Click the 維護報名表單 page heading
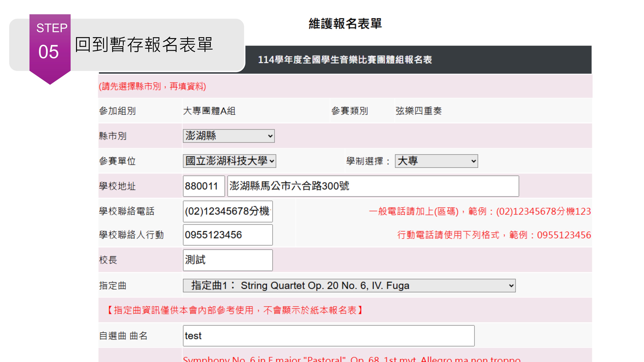This screenshot has width=644, height=362. tap(345, 24)
